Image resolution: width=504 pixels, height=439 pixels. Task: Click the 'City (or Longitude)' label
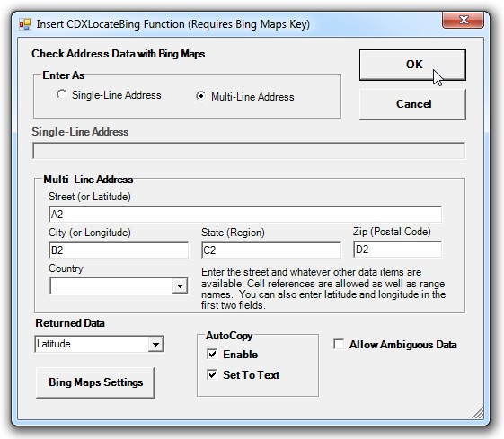[x=90, y=233]
